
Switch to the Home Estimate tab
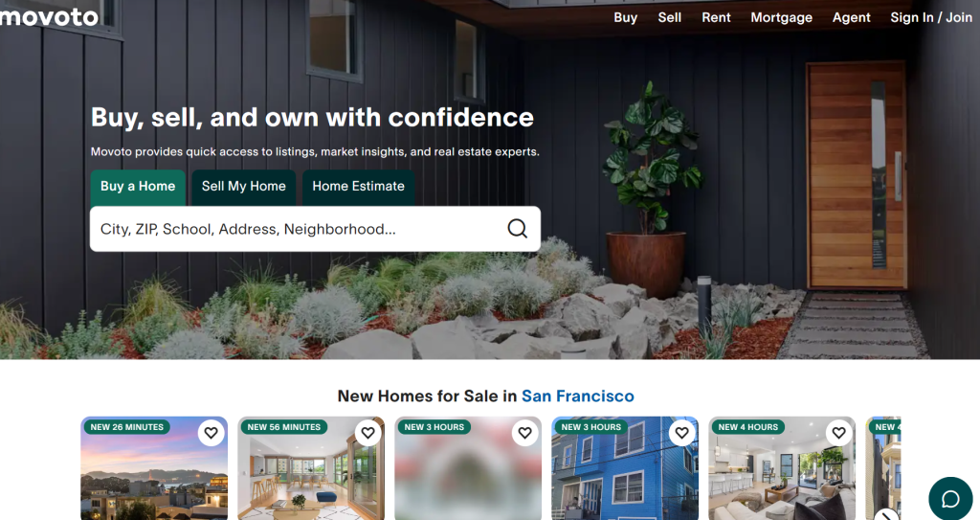tap(359, 187)
